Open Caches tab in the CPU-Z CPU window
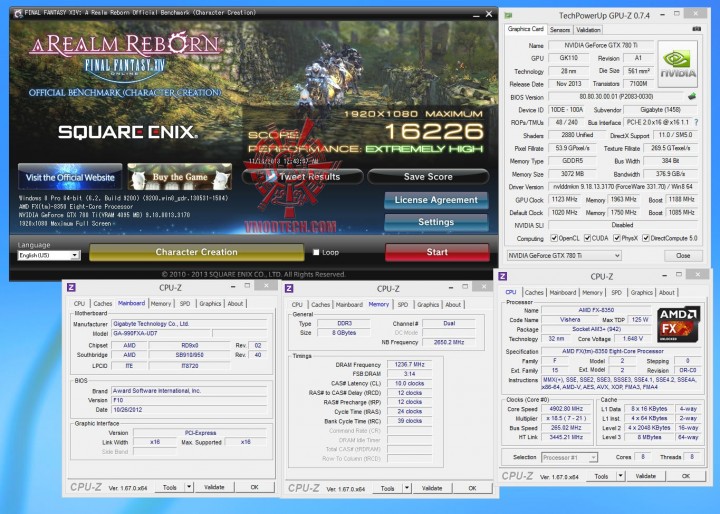Image resolution: width=720 pixels, height=514 pixels. pyautogui.click(x=534, y=293)
